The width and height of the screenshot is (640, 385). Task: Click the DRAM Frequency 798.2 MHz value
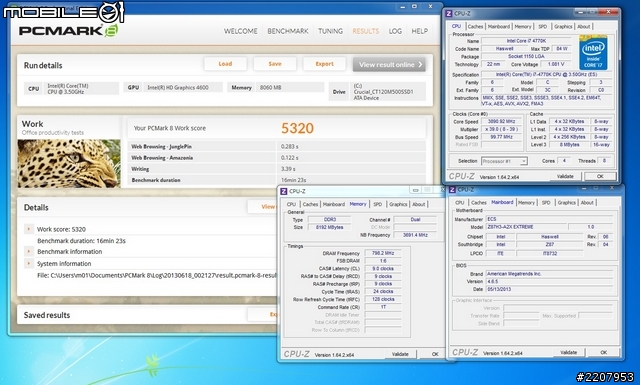tap(382, 253)
